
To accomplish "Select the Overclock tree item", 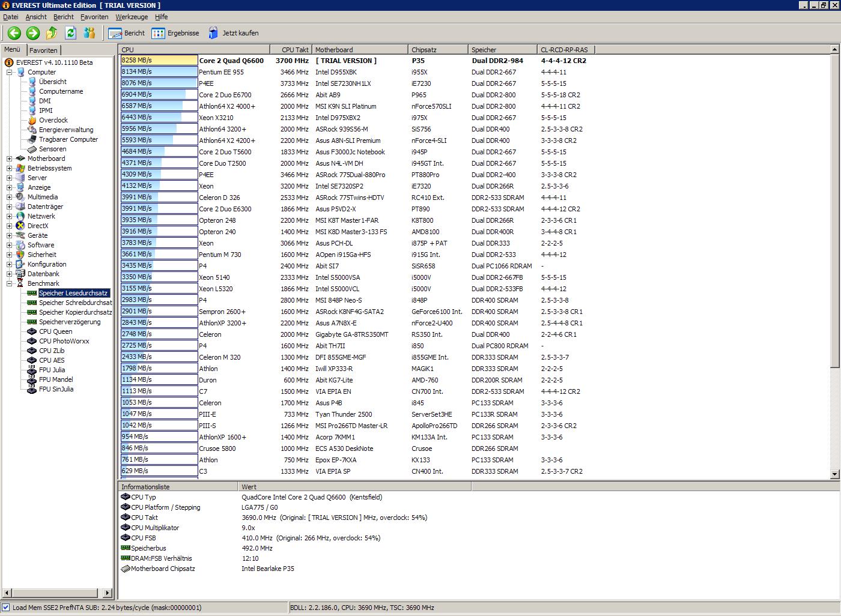I will [53, 120].
